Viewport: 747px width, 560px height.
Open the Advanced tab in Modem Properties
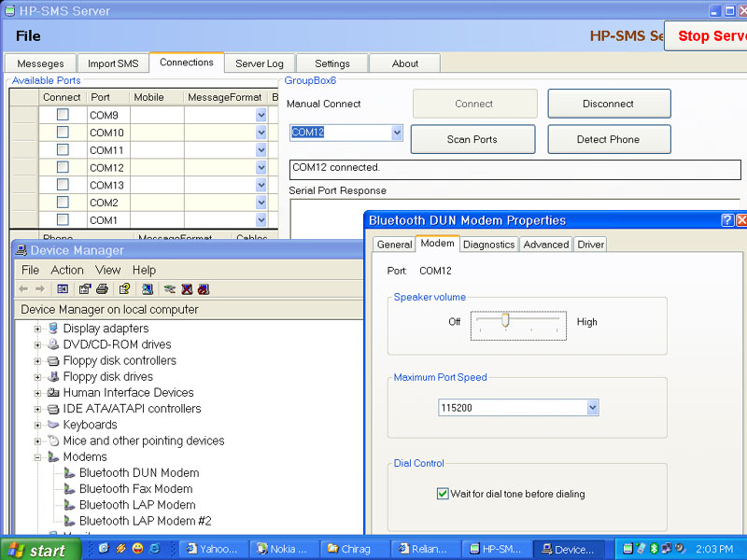click(546, 245)
